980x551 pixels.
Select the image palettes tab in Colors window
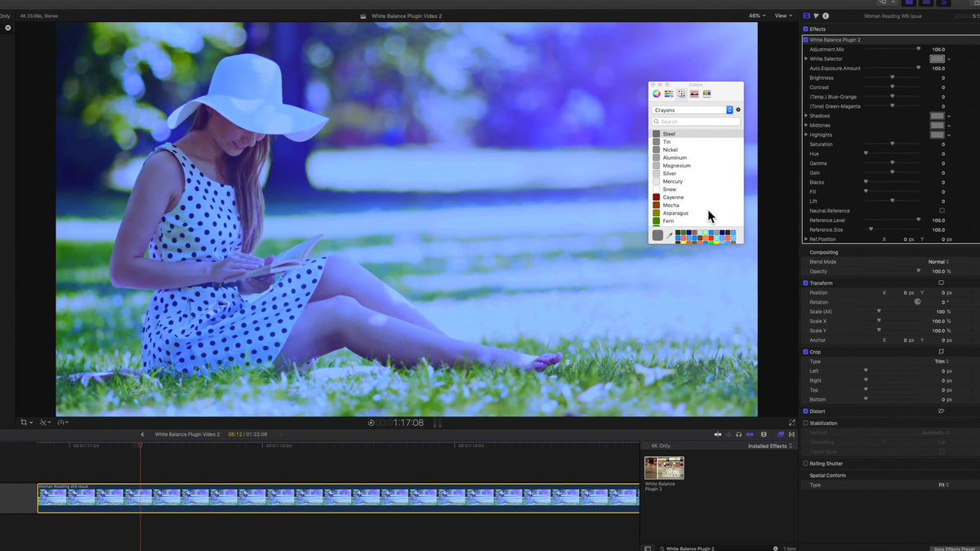tap(693, 94)
